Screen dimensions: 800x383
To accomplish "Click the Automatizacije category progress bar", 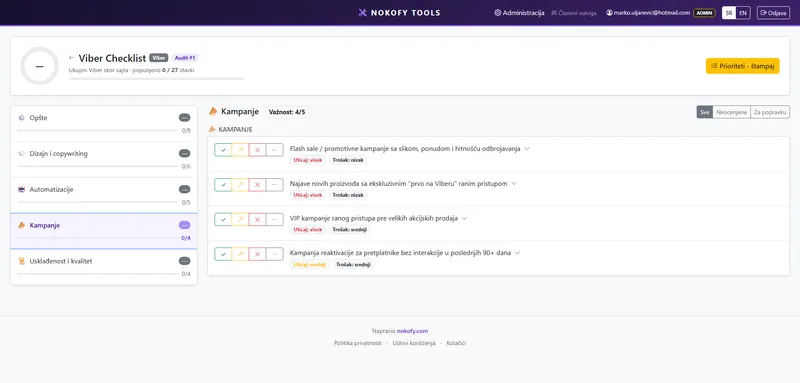I will 98,202.
